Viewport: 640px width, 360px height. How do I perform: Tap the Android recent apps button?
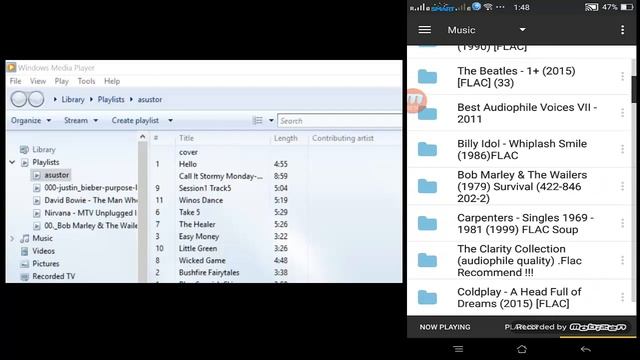point(458,349)
